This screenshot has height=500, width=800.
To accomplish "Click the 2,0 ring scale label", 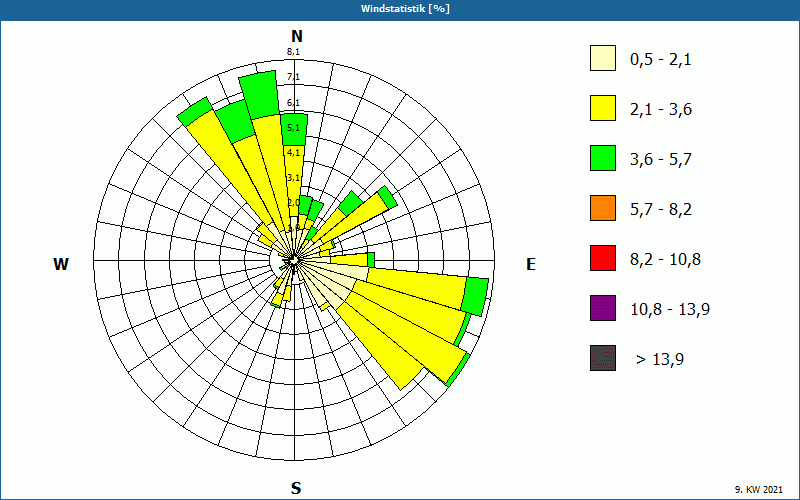I will click(293, 203).
